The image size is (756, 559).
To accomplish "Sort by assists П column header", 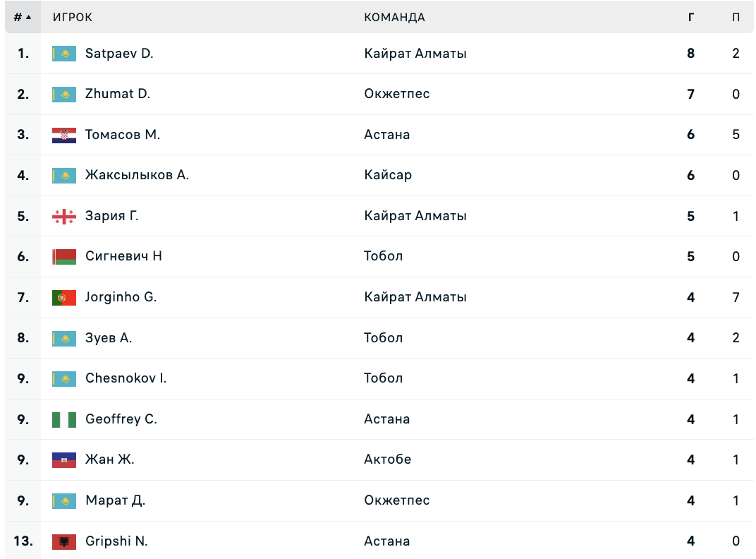I will pos(736,18).
